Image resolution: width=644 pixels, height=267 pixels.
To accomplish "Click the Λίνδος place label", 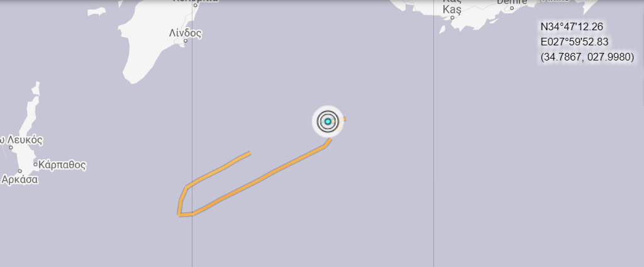I will tap(186, 33).
